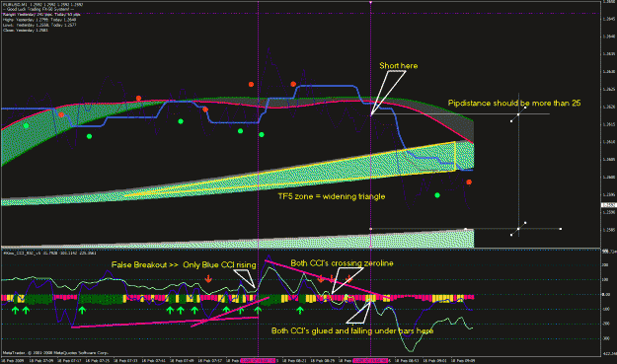Select "Both CCI's glued and falling" annotation

[x=321, y=331]
